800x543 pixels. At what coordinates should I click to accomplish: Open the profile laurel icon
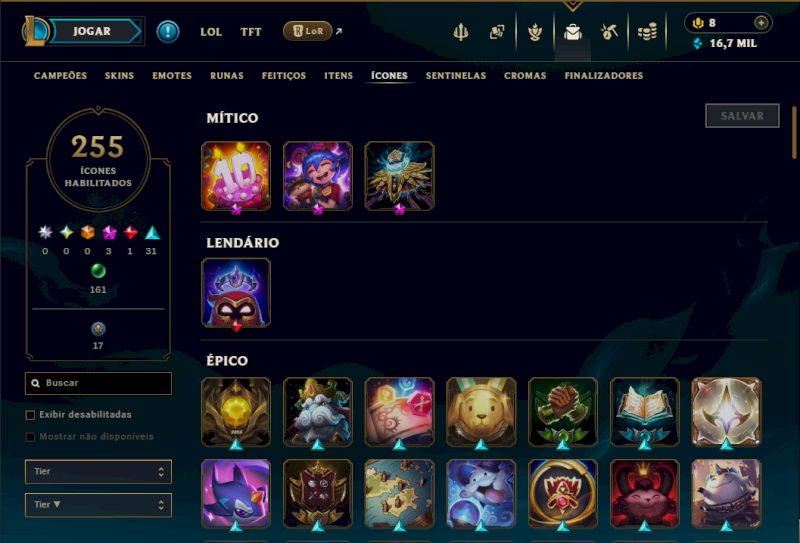(535, 32)
